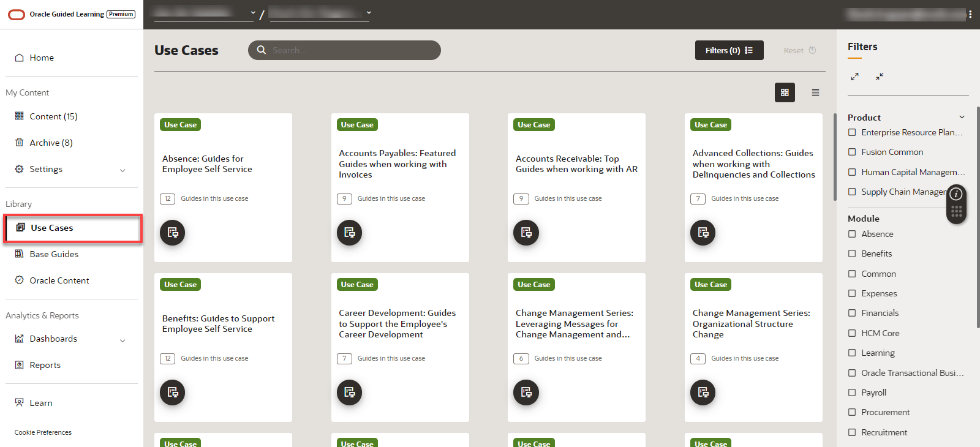Open guides icon on Accounts Receivable card
The image size is (980, 447).
click(x=526, y=233)
